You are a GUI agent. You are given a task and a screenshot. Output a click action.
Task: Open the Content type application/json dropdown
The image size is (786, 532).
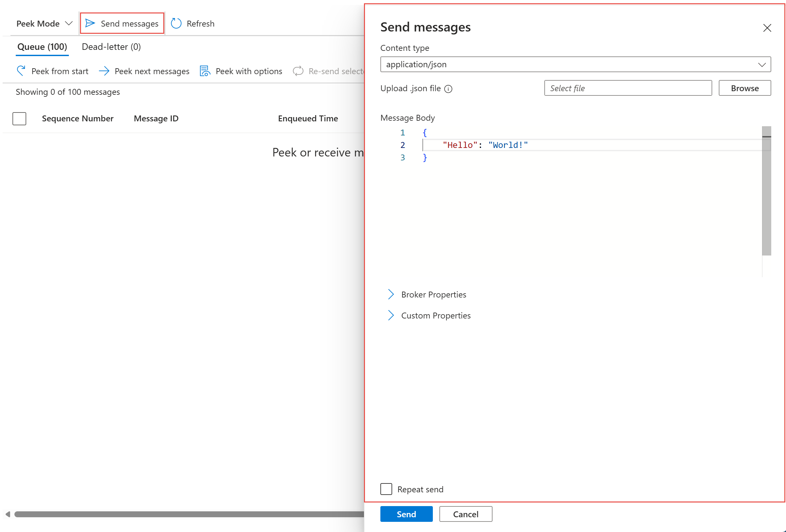pyautogui.click(x=575, y=64)
